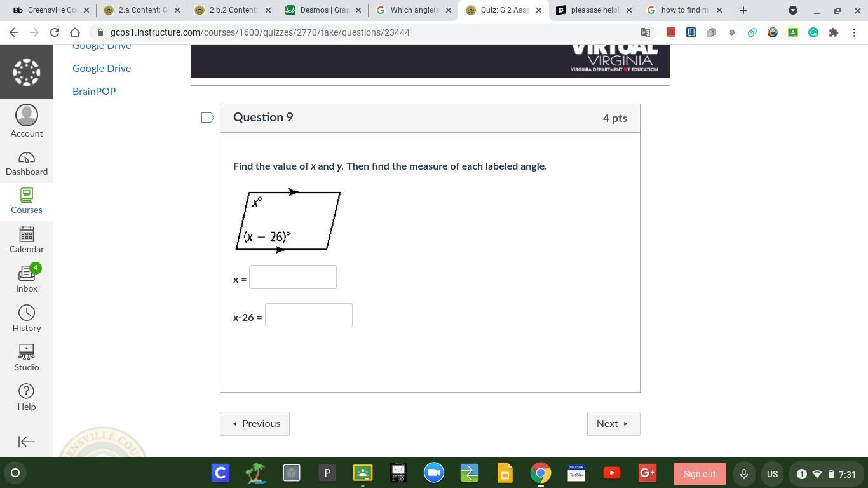The width and height of the screenshot is (868, 488).
Task: Open a new browser tab
Action: tap(743, 10)
